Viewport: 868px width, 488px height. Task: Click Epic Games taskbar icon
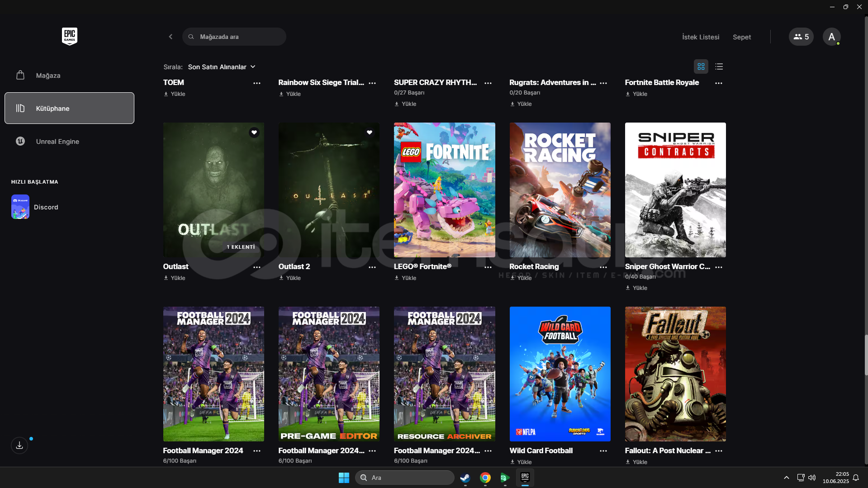click(x=525, y=478)
